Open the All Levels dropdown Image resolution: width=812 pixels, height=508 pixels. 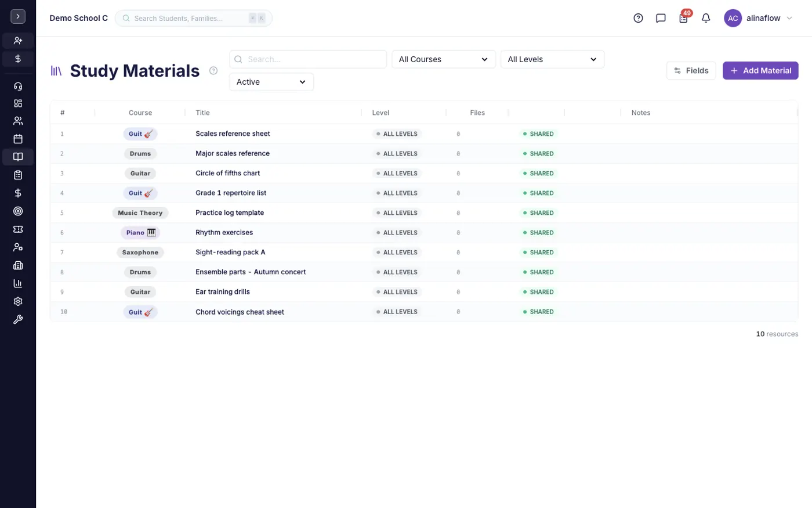coord(552,59)
